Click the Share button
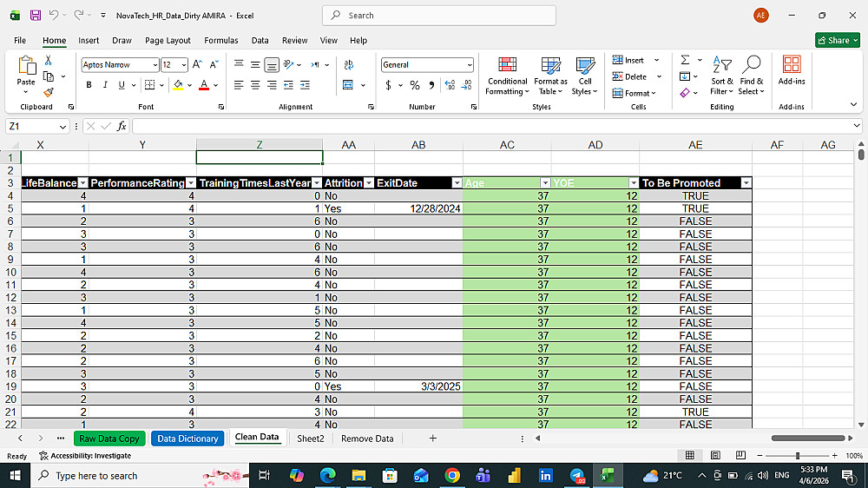Image resolution: width=868 pixels, height=488 pixels. (x=837, y=41)
